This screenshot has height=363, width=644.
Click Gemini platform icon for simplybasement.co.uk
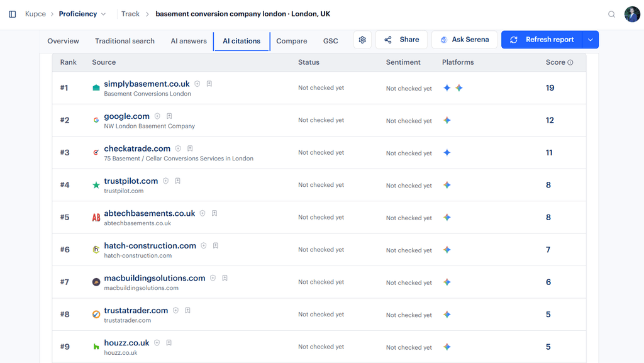(459, 88)
